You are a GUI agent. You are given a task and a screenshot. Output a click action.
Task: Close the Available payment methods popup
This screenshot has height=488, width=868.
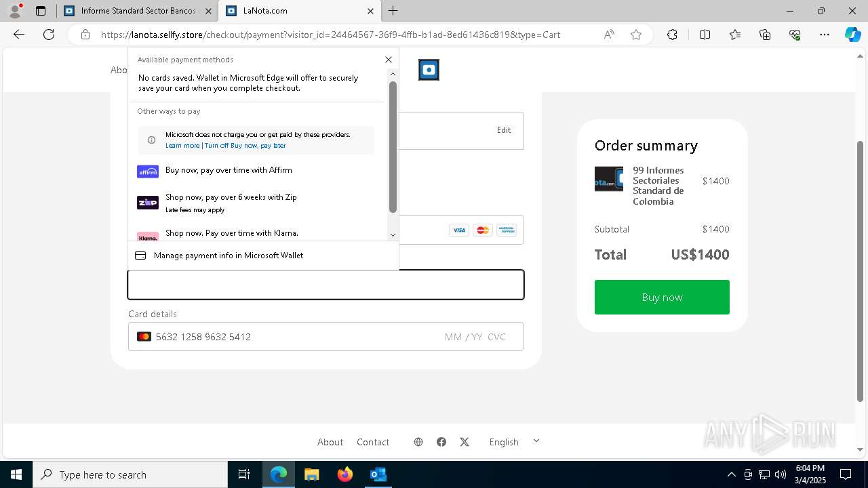tap(389, 60)
